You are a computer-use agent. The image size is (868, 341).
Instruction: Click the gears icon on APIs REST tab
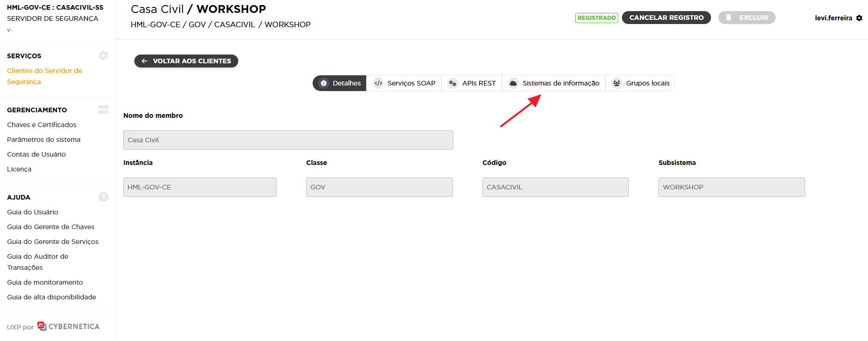click(x=453, y=83)
